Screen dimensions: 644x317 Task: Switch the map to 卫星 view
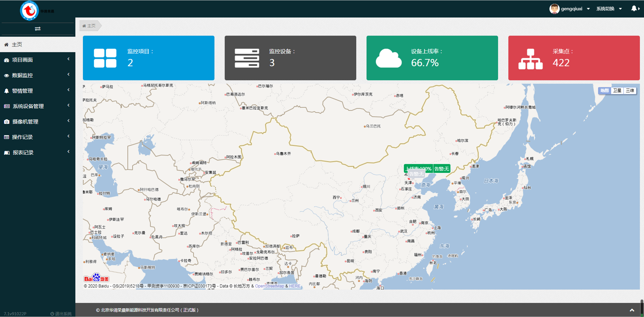point(617,90)
